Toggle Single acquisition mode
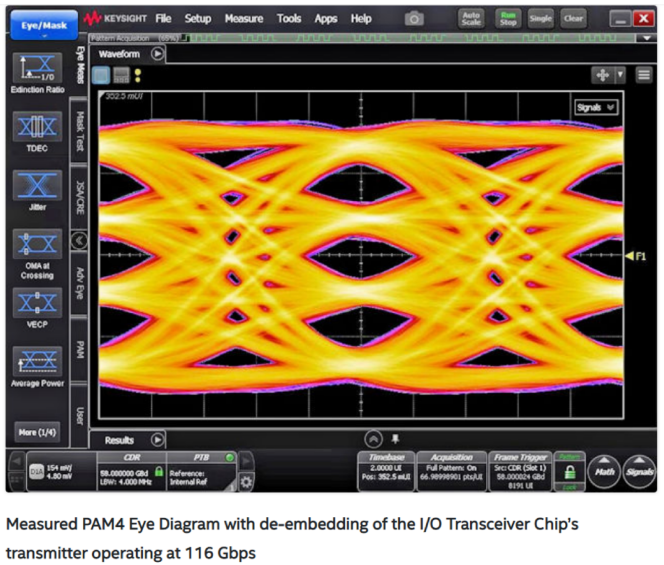Viewport: 664px width, 565px height. click(540, 18)
